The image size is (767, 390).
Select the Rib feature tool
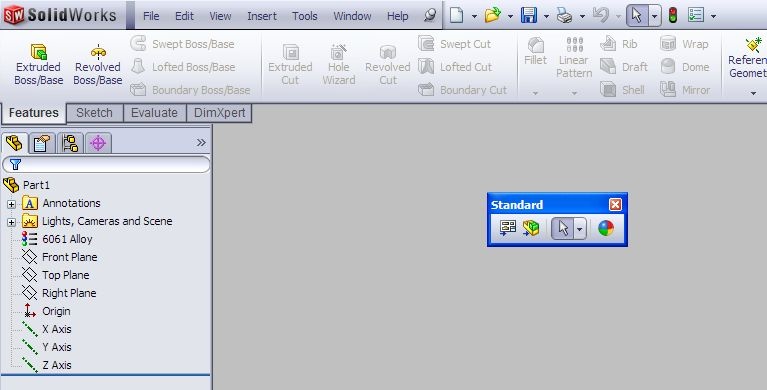pyautogui.click(x=619, y=44)
